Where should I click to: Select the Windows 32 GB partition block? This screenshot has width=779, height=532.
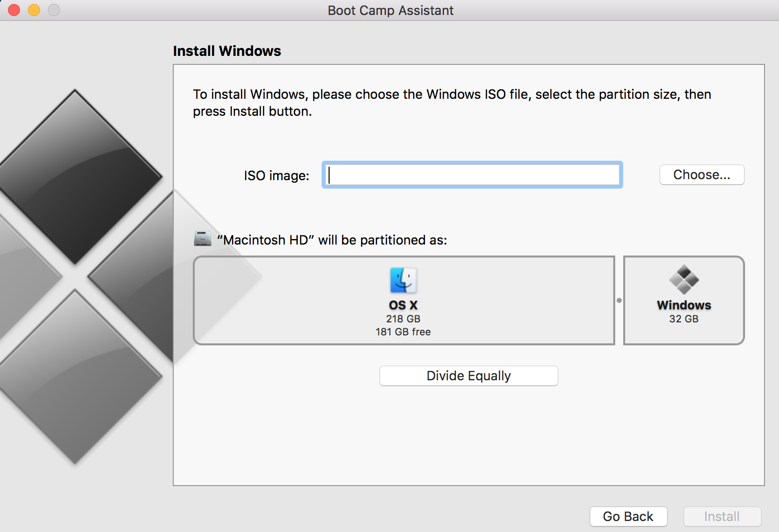click(x=684, y=300)
